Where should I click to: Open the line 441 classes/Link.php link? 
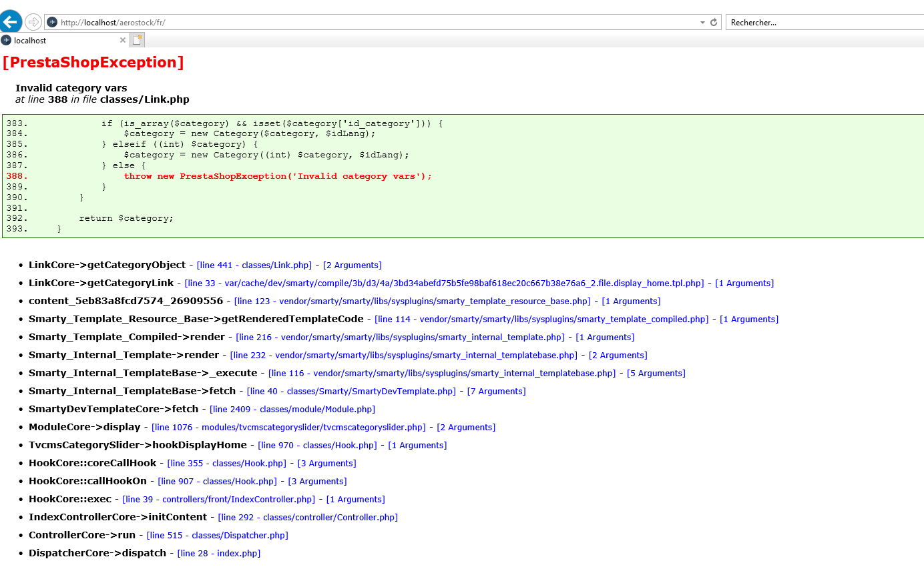(254, 265)
